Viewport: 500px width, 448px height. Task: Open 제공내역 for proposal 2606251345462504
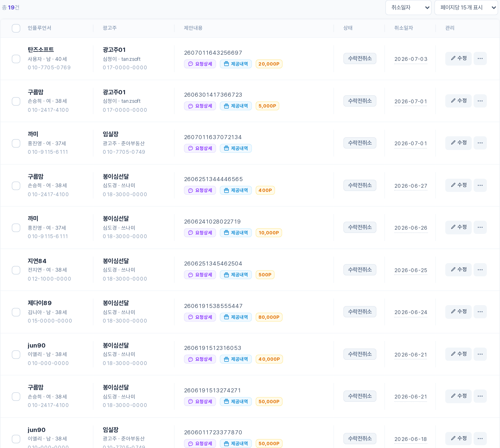236,275
